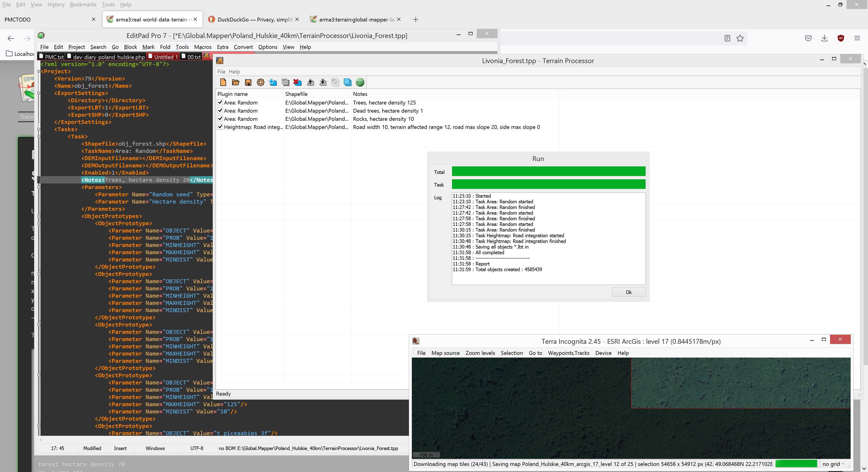
Task: Open Localhost bookmark folder
Action: point(20,54)
